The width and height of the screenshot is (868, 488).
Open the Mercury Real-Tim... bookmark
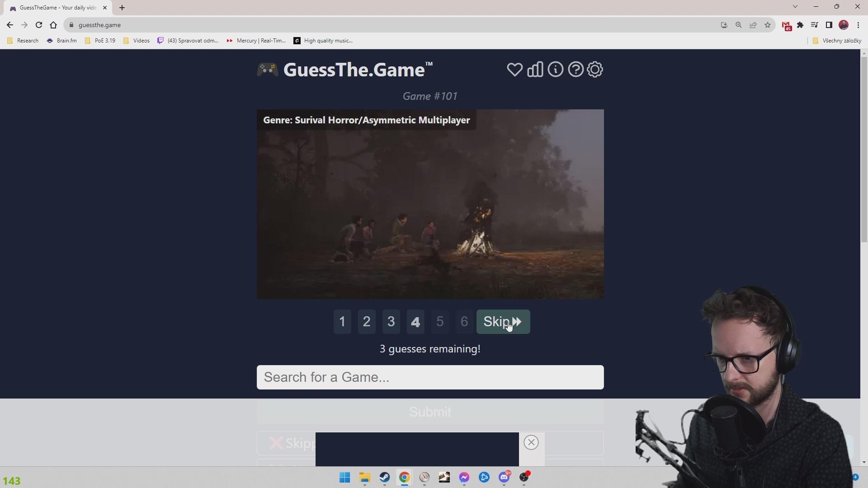256,41
